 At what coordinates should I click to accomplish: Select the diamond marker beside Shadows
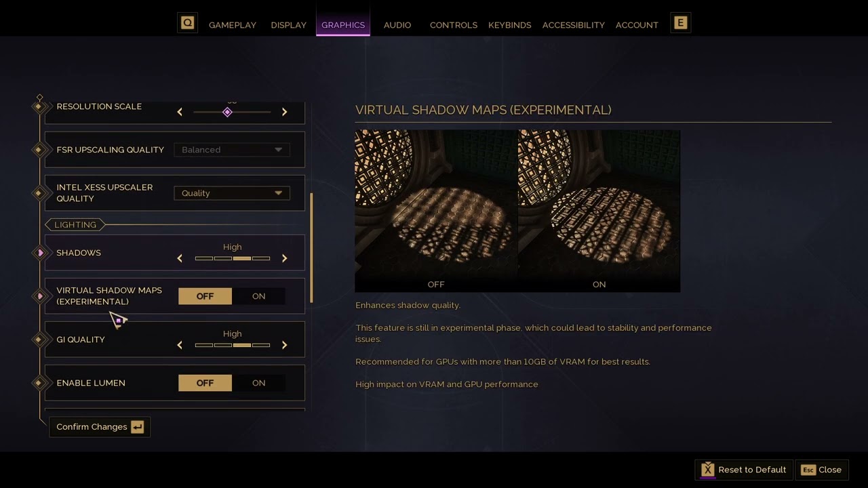click(40, 253)
